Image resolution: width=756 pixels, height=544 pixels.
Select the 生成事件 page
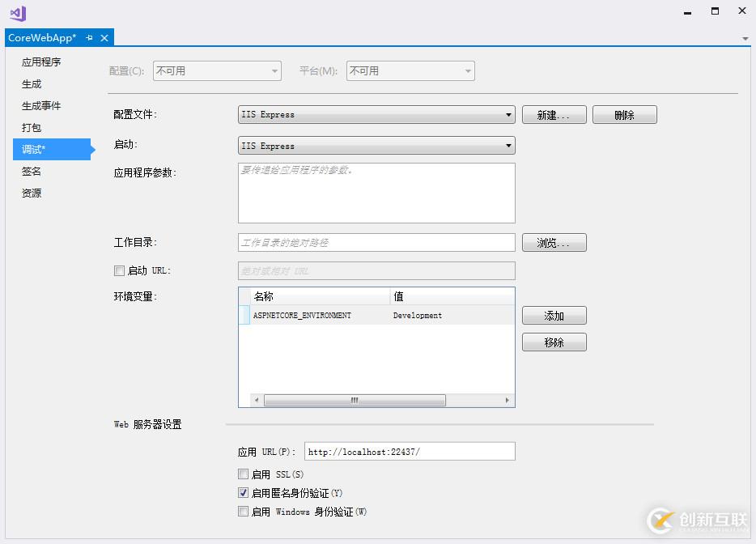(40, 105)
